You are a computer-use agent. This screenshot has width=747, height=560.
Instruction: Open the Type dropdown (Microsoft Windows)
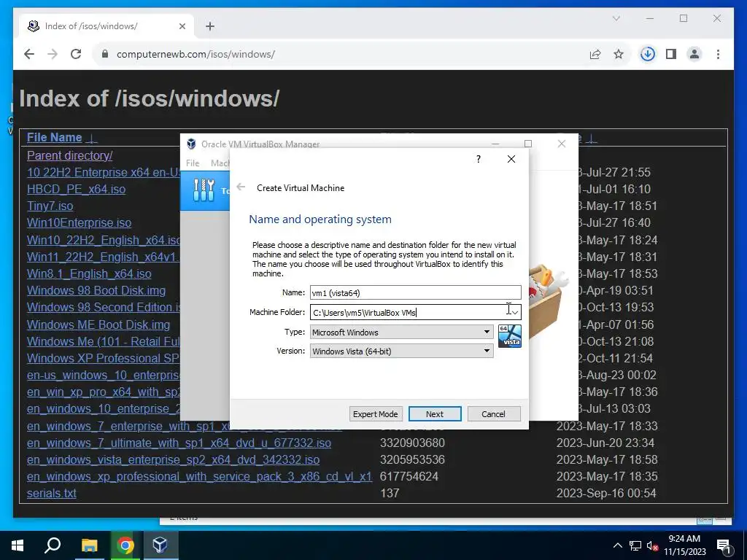(402, 332)
